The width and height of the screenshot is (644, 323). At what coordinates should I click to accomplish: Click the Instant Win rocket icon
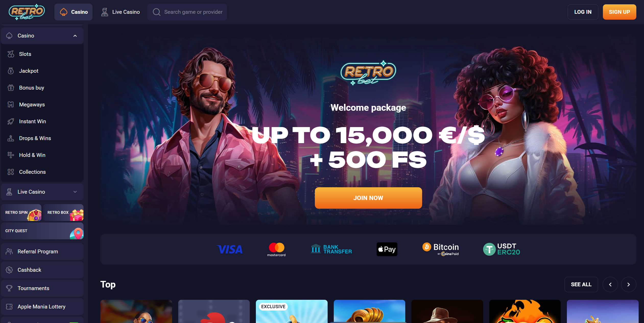11,121
